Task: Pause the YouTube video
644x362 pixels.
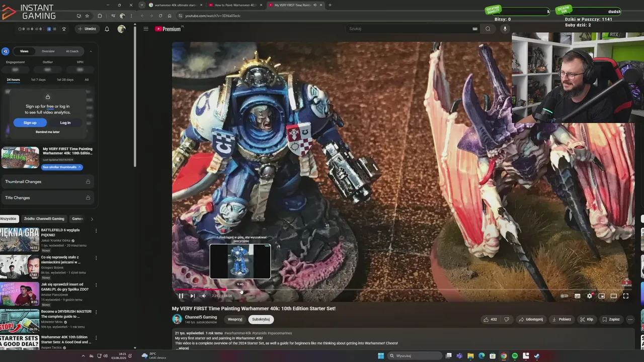Action: coord(181,296)
